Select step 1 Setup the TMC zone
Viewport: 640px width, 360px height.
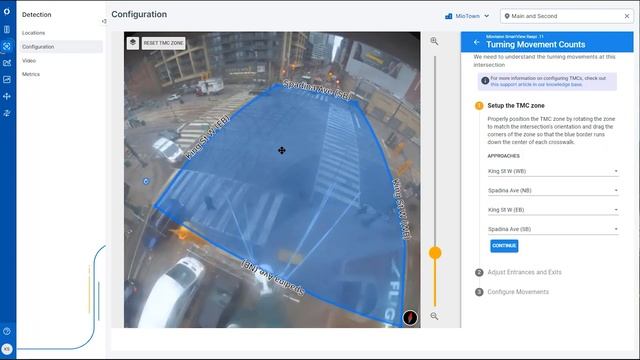(516, 105)
